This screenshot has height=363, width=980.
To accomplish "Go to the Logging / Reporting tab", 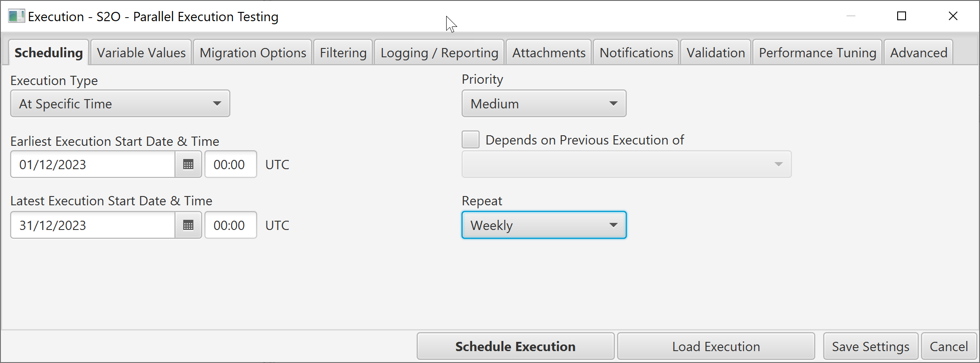I will click(x=439, y=53).
